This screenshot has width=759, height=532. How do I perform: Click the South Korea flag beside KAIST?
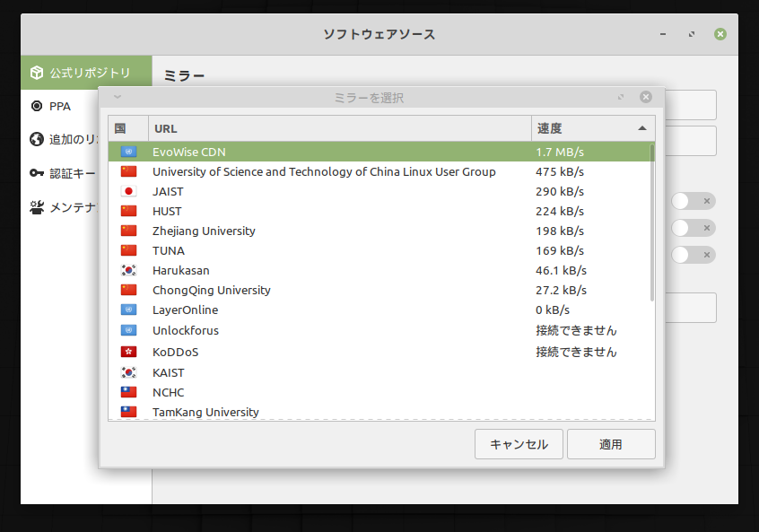coord(129,372)
